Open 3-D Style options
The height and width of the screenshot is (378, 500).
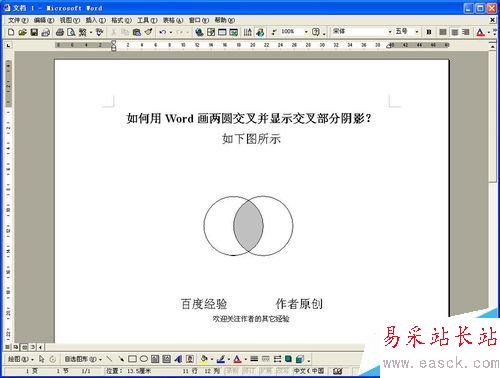click(x=300, y=359)
